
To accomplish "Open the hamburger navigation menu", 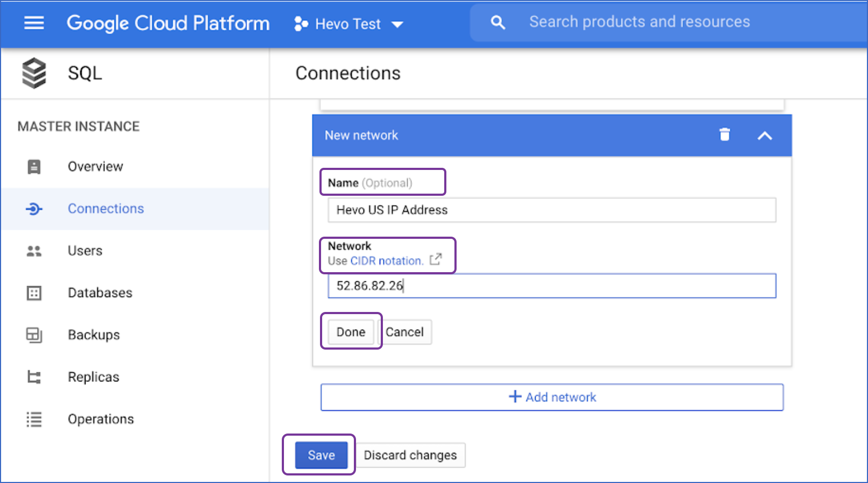I will pyautogui.click(x=34, y=23).
